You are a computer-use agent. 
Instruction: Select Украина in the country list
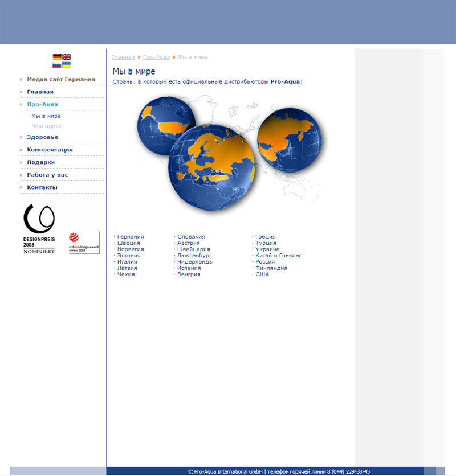click(267, 249)
